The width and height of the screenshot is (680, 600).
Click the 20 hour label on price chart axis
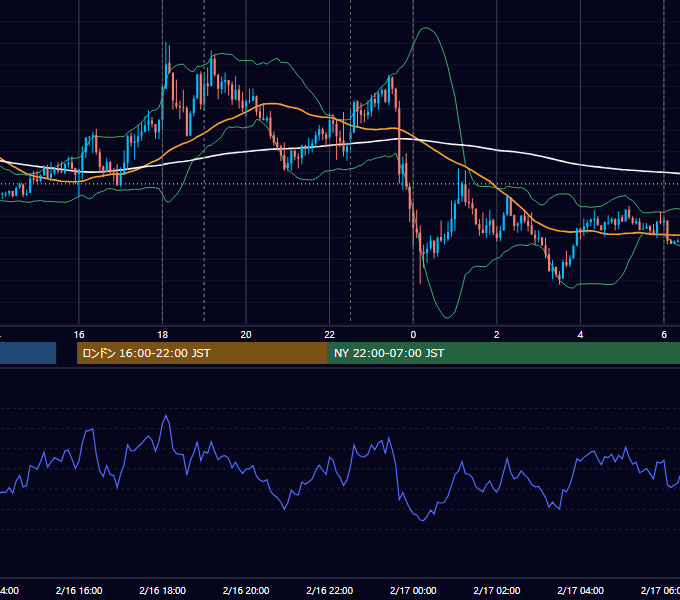[x=246, y=335]
